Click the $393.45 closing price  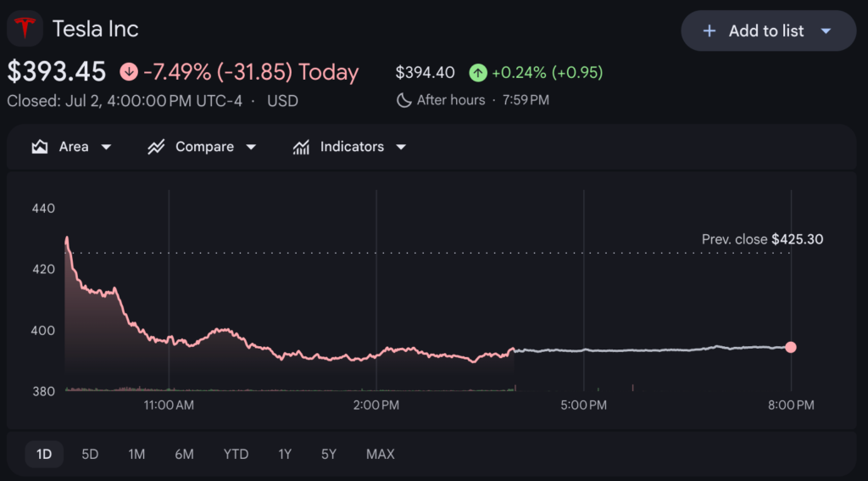[57, 72]
